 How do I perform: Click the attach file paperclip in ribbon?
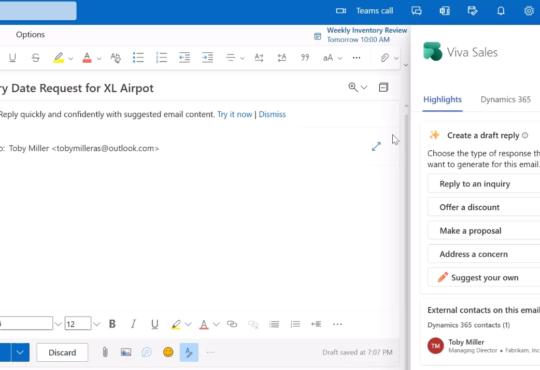coord(384,58)
